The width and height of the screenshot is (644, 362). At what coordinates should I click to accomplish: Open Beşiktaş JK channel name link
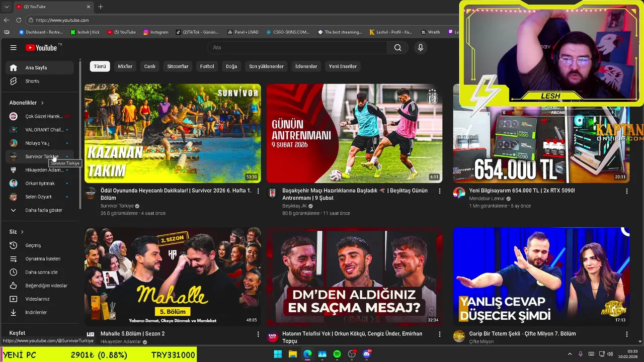[x=294, y=206]
